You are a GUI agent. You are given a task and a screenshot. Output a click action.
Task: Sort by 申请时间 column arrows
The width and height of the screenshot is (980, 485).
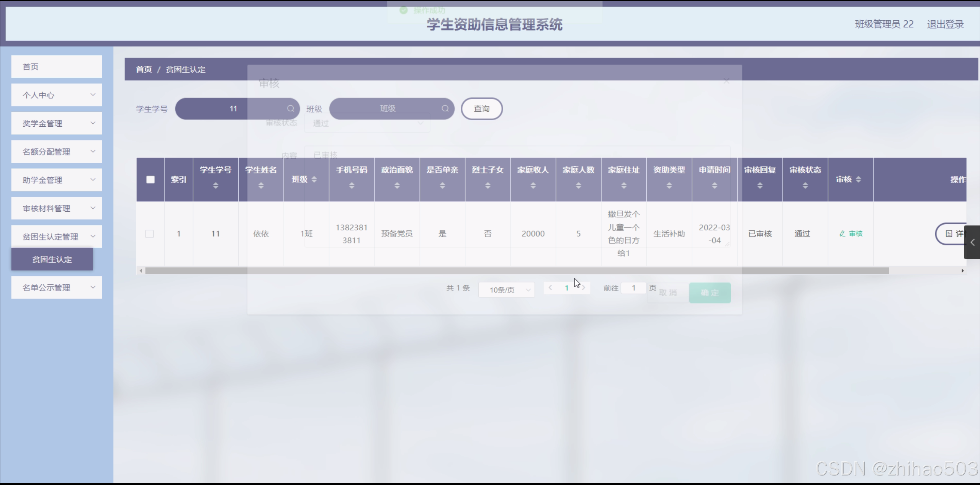pyautogui.click(x=714, y=186)
